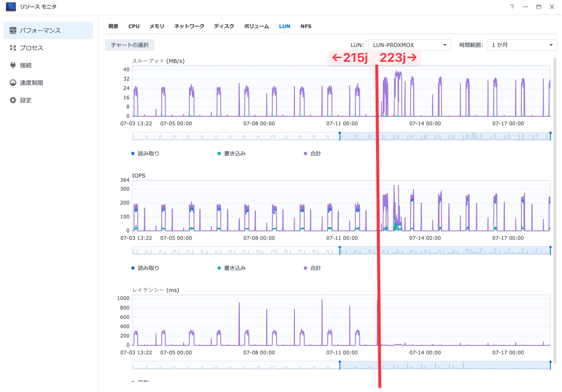The height and width of the screenshot is (392, 562).
Task: Open the LUN-PROXMOX dropdown
Action: (409, 45)
